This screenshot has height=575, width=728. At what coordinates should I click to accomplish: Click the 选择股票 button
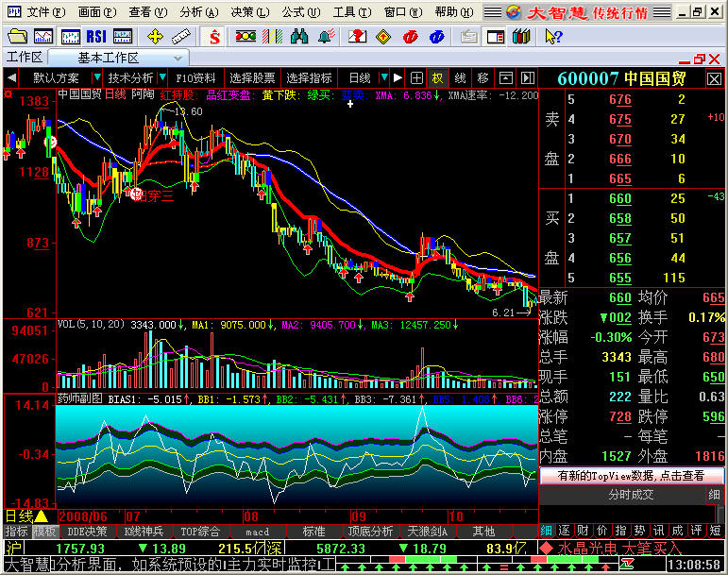click(x=252, y=78)
